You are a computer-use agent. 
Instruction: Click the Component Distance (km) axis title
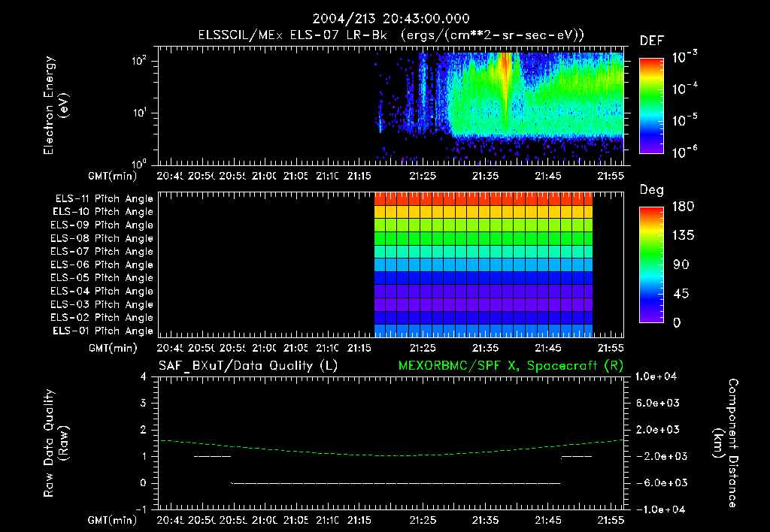point(726,443)
